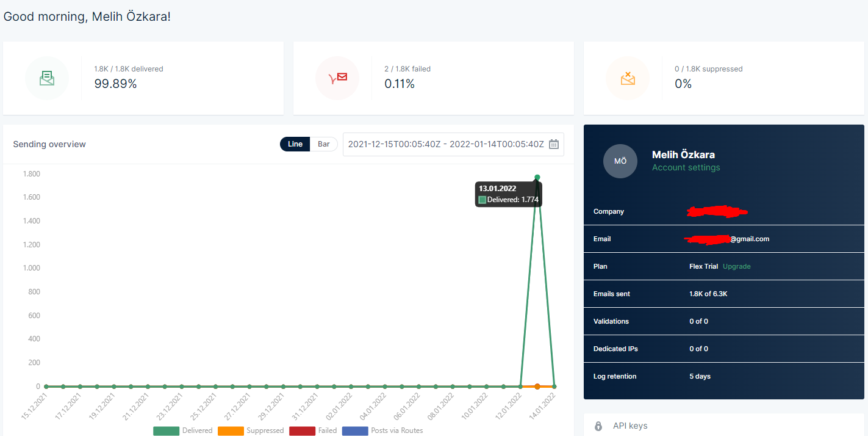Click the Plan row label
The width and height of the screenshot is (868, 436).
pos(600,266)
